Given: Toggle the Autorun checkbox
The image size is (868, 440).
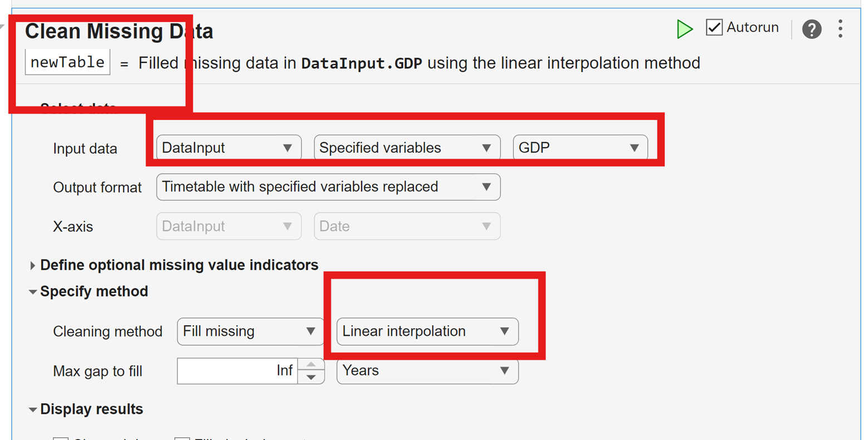Looking at the screenshot, I should [x=714, y=27].
